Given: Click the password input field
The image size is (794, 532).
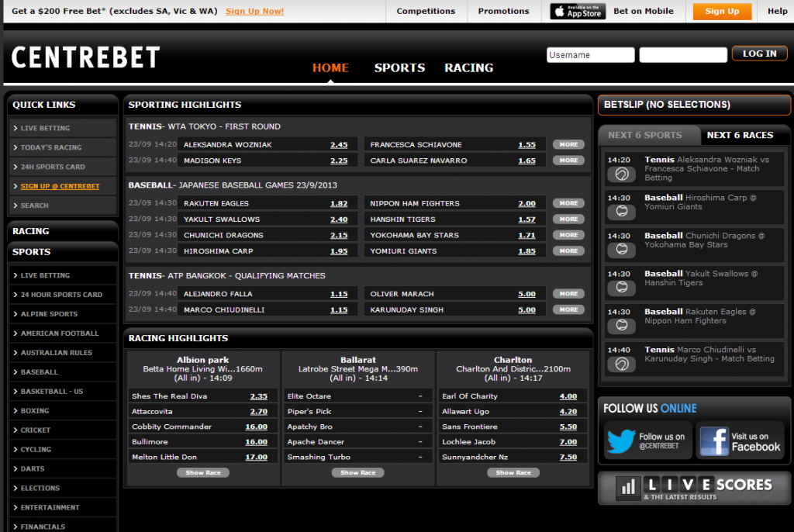Looking at the screenshot, I should click(x=683, y=55).
